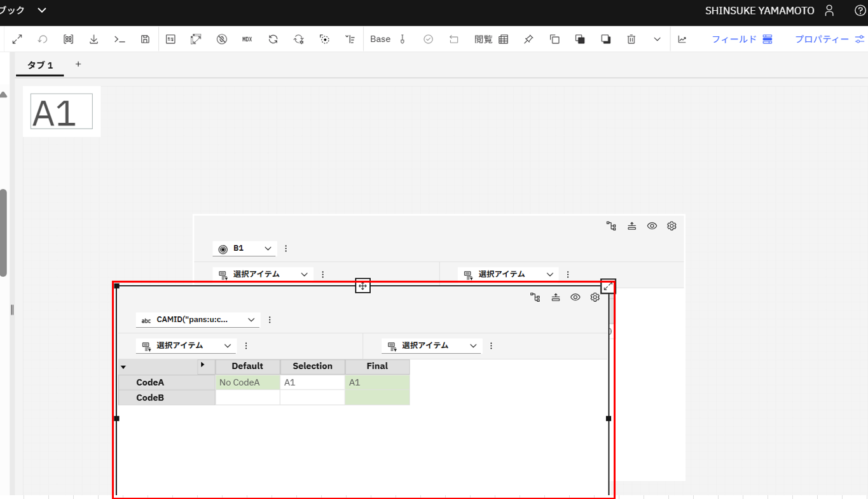The width and height of the screenshot is (868, 499).
Task: Click the save floppy disk icon
Action: pos(145,39)
